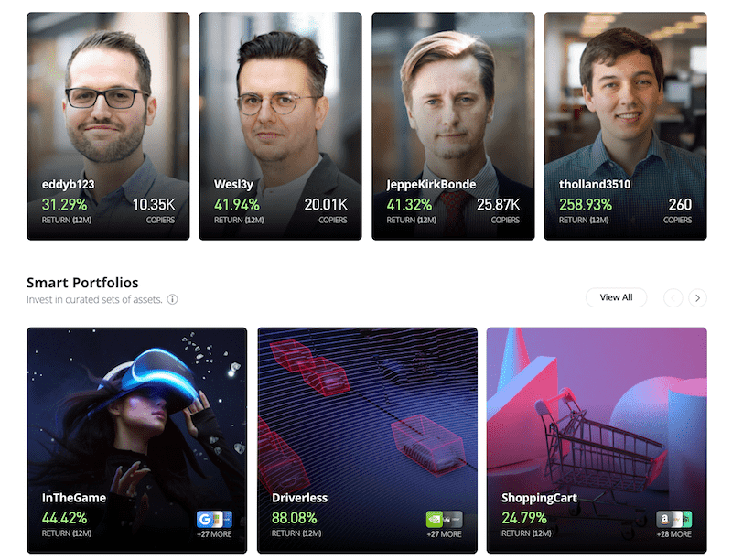This screenshot has width=732, height=560.
Task: Open the InTheGame smart portfolio
Action: 136,440
